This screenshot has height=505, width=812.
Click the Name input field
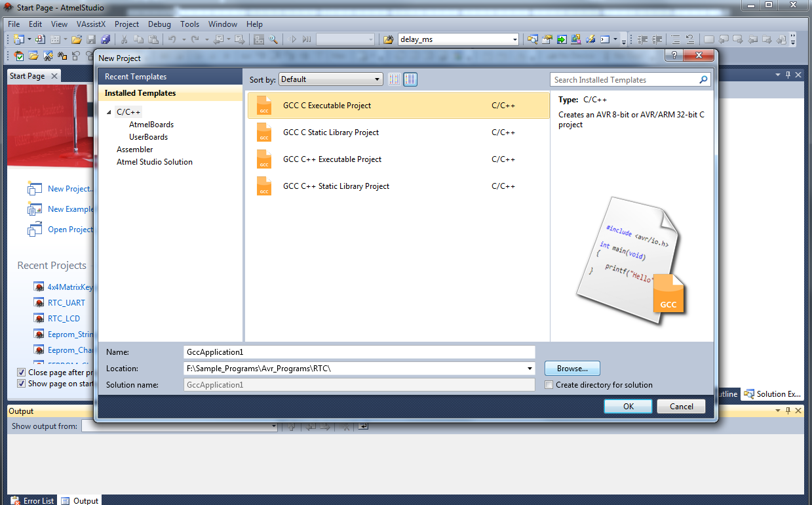359,352
